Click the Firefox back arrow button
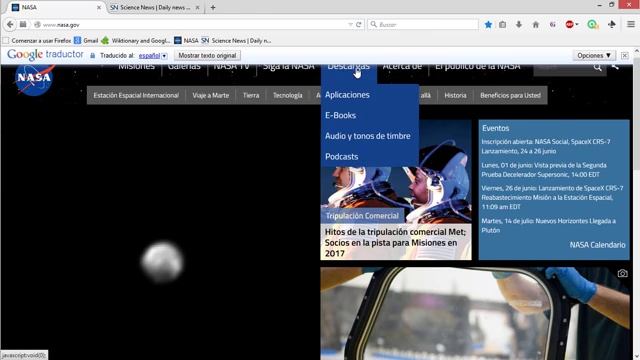640x360 pixels. pyautogui.click(x=10, y=24)
